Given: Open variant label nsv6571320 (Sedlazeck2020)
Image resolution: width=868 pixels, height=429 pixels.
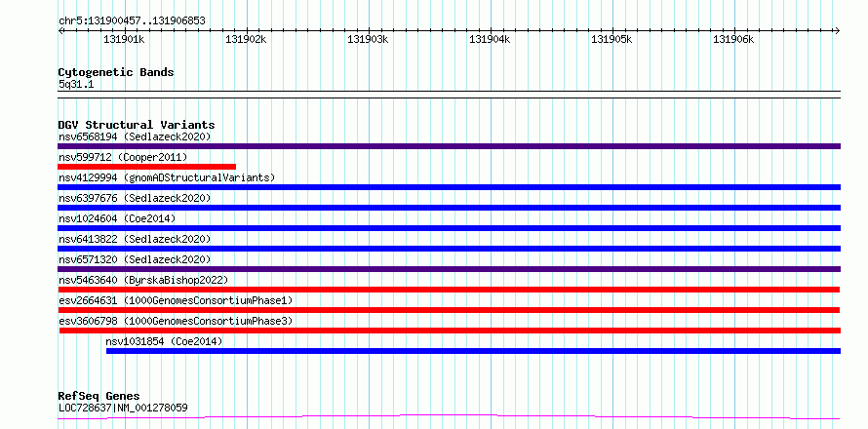Looking at the screenshot, I should point(135,259).
